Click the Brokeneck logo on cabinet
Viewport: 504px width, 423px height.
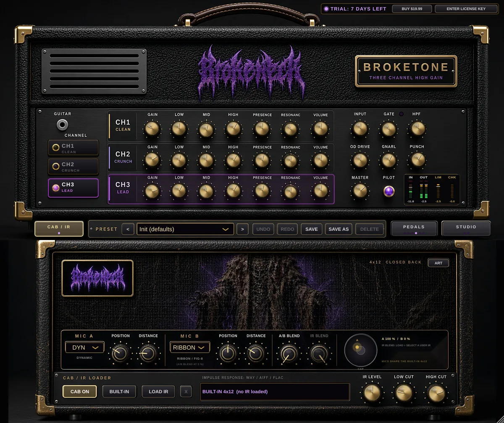pyautogui.click(x=97, y=278)
